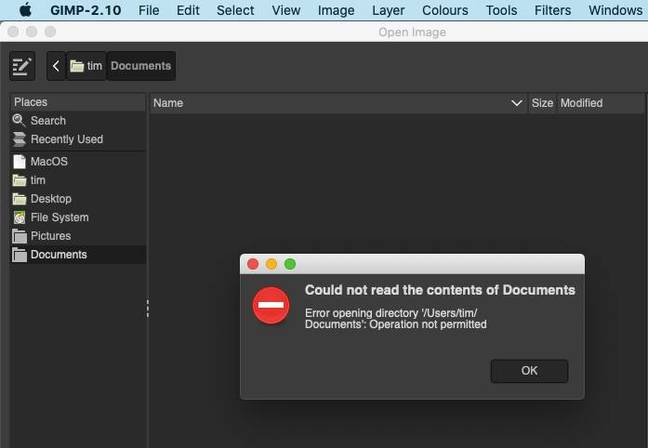Go to the tim folder in path bar
The image size is (648, 448).
(86, 66)
